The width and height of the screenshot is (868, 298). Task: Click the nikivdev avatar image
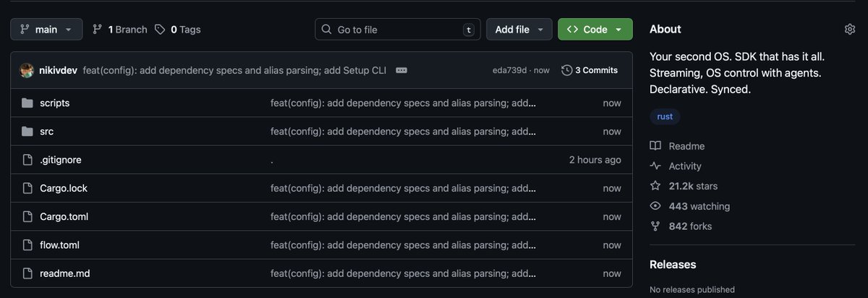[x=27, y=70]
